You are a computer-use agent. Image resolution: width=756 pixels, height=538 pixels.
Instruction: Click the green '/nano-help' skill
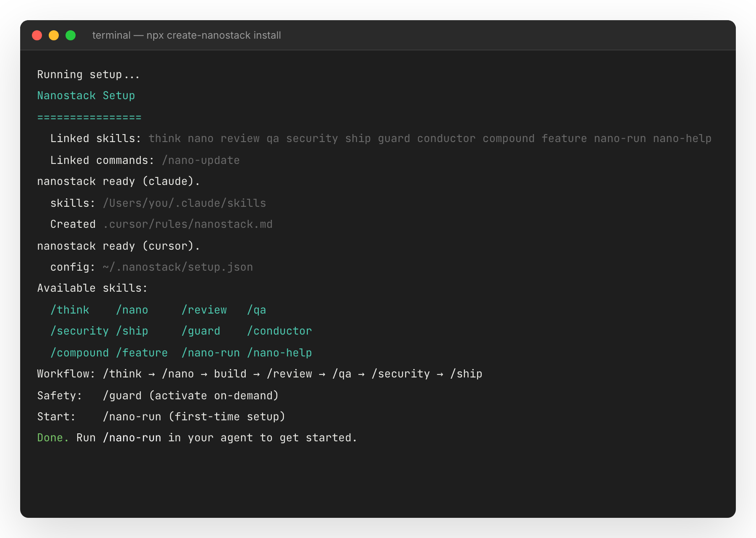(x=279, y=353)
